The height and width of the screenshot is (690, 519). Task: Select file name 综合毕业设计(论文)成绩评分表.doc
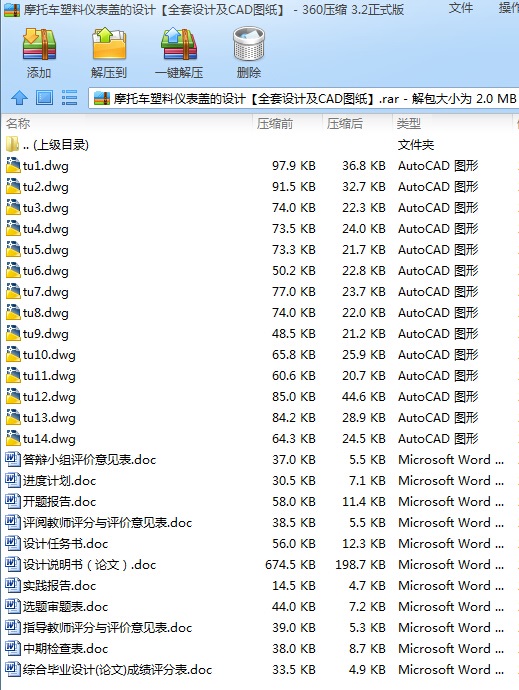tap(118, 669)
